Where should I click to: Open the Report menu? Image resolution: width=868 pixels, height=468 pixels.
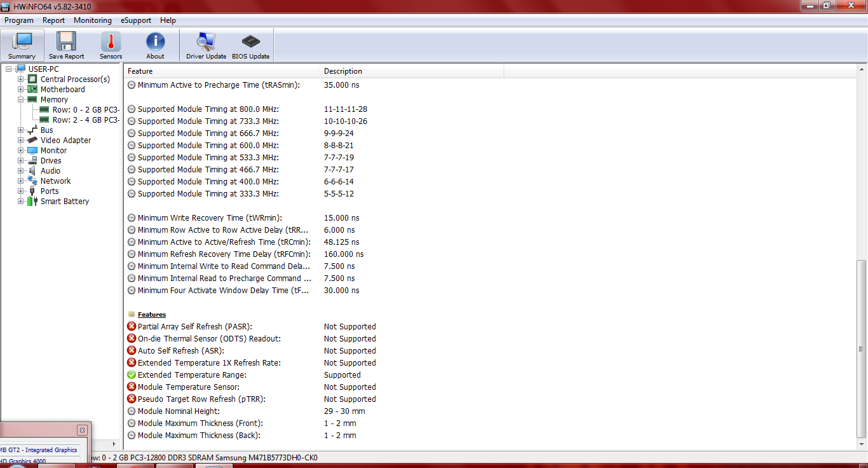pos(54,20)
